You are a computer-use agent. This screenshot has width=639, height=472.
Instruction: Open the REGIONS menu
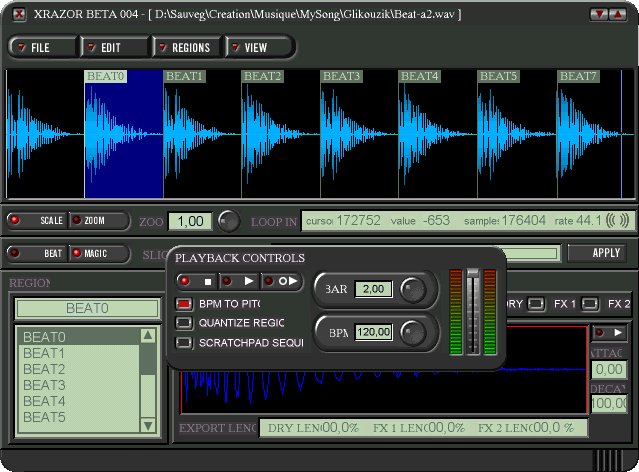click(187, 47)
